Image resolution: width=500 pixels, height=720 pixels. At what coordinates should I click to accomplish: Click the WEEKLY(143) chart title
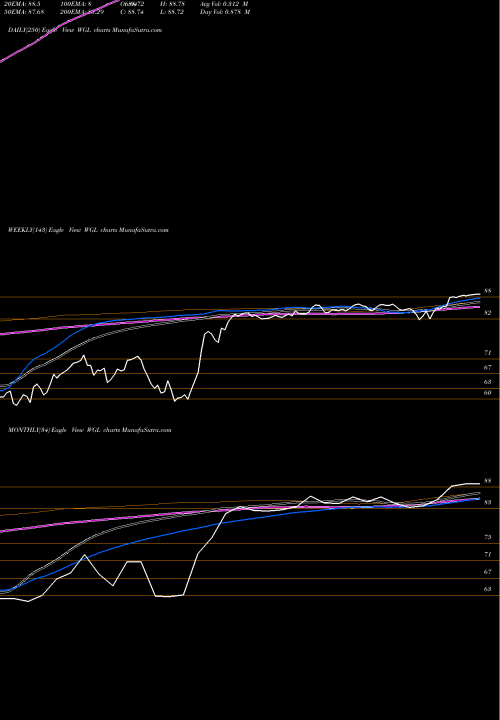tap(88, 230)
